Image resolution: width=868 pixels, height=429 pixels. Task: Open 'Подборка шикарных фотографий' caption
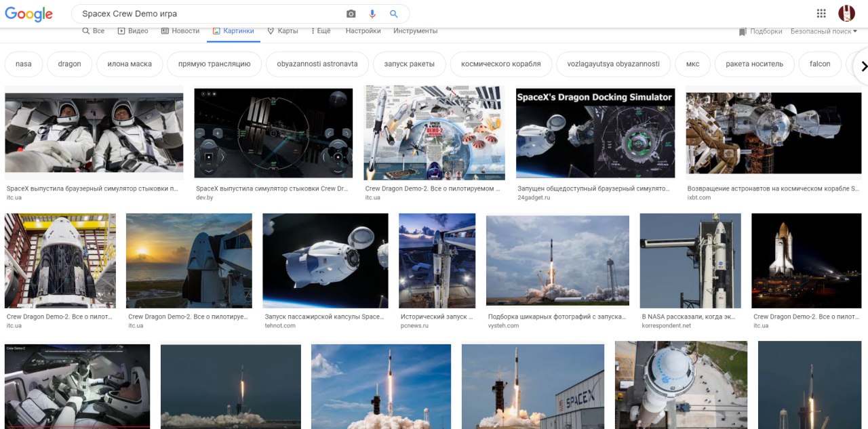[x=556, y=316]
